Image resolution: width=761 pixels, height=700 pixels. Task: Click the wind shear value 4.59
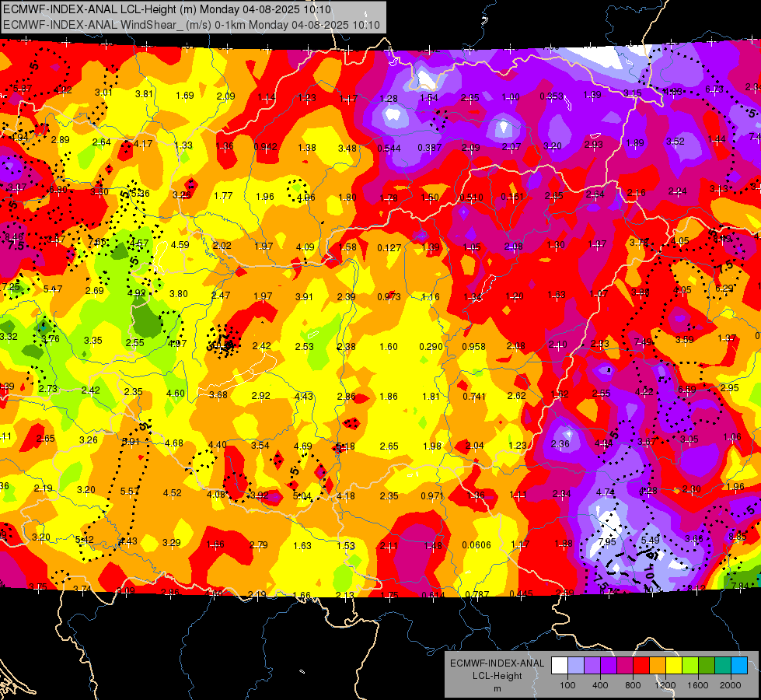[180, 244]
